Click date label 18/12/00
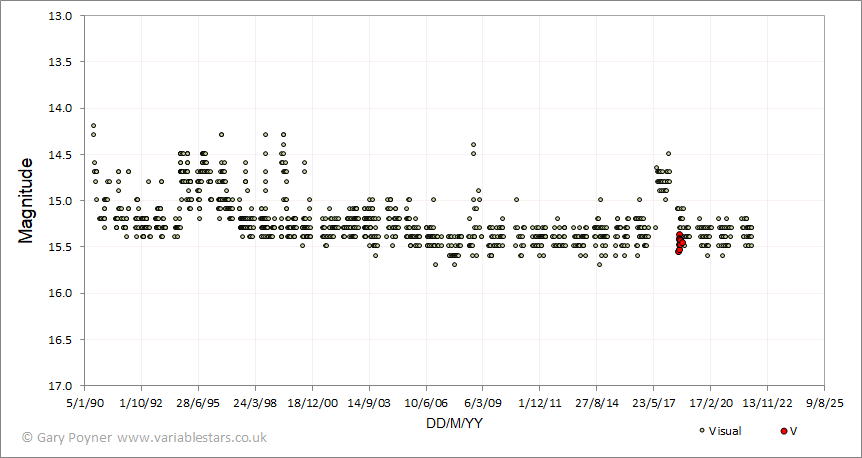The height and width of the screenshot is (458, 862). tap(312, 403)
